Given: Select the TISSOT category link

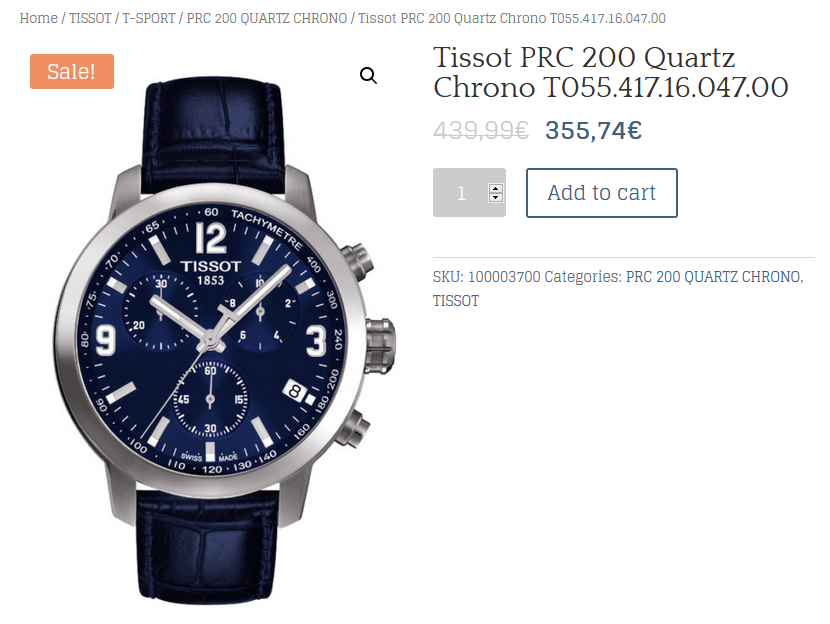Looking at the screenshot, I should click(x=456, y=301).
